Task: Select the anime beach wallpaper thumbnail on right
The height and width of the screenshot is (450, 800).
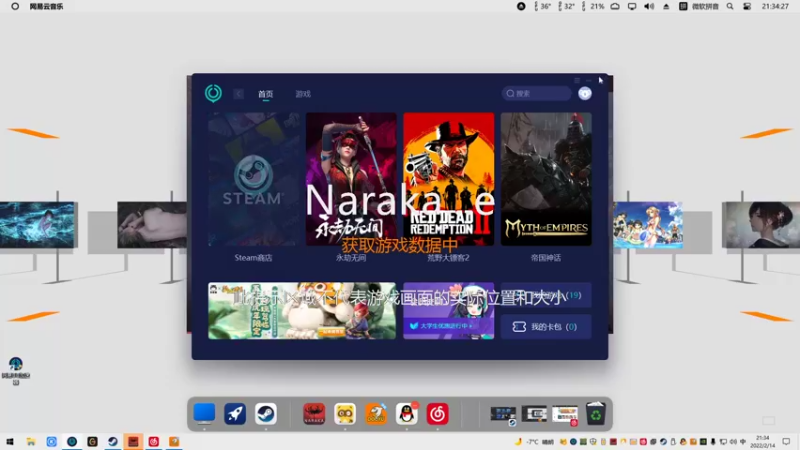Action: 648,225
